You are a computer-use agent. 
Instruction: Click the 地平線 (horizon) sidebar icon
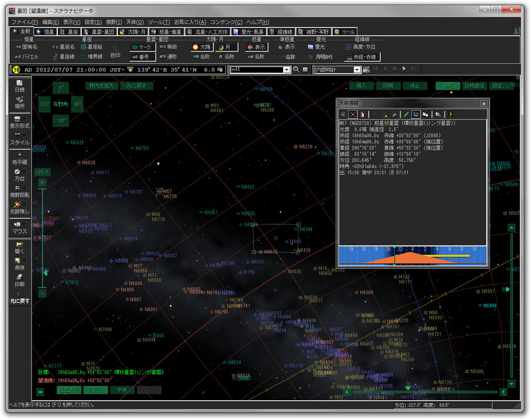pyautogui.click(x=19, y=158)
